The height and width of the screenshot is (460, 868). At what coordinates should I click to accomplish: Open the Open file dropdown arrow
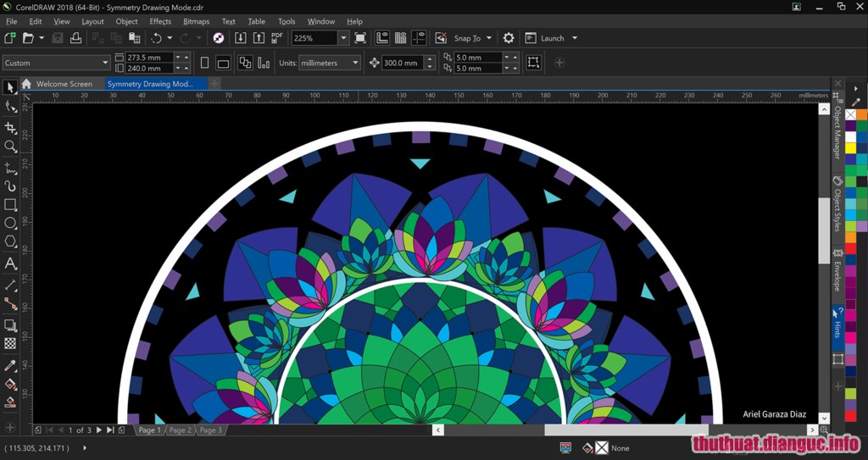click(41, 38)
